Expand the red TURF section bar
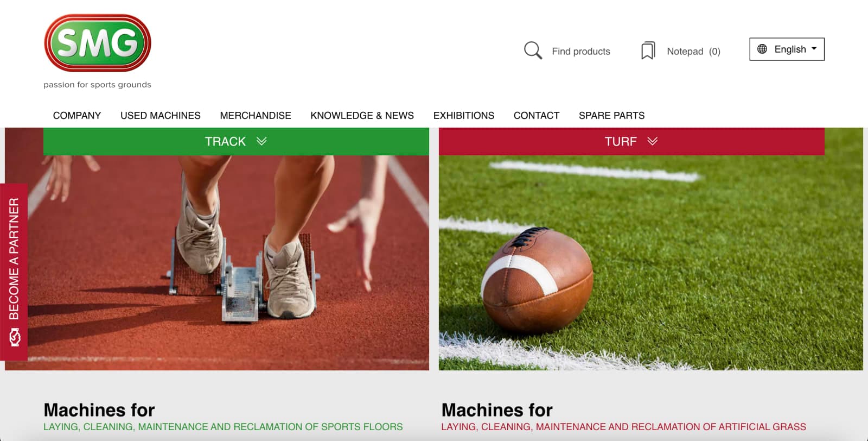This screenshot has width=868, height=441. pos(631,141)
